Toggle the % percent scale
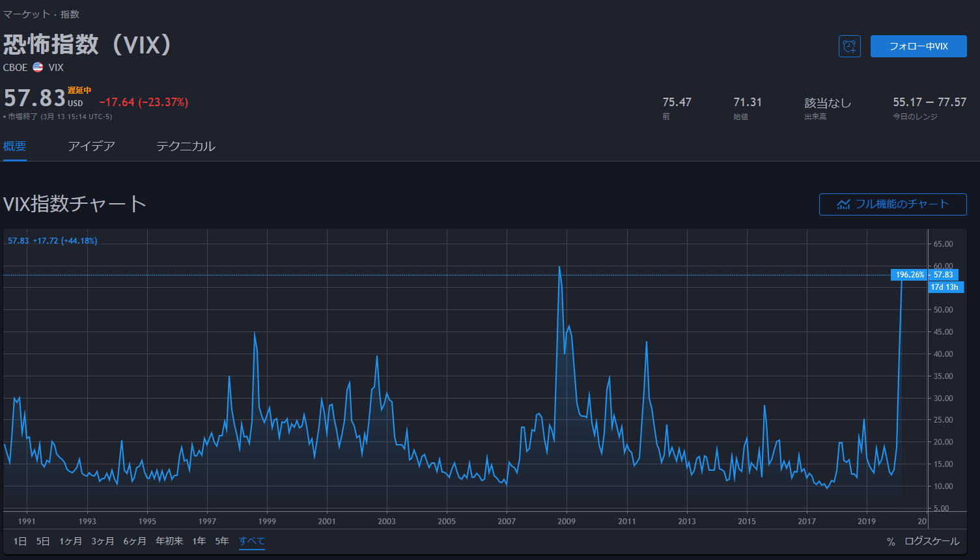Screen dimensions: 980x560 (x=891, y=542)
